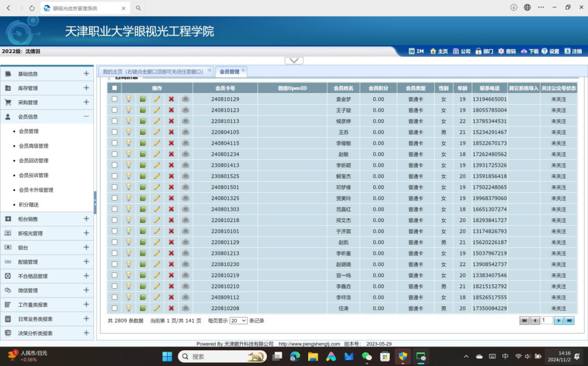Click 注销 logout in top toolbar
Image resolution: width=588 pixels, height=366 pixels.
tap(573, 51)
